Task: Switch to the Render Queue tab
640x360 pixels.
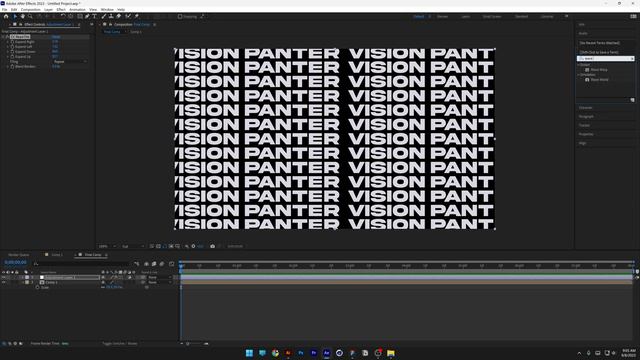Action: pos(18,255)
